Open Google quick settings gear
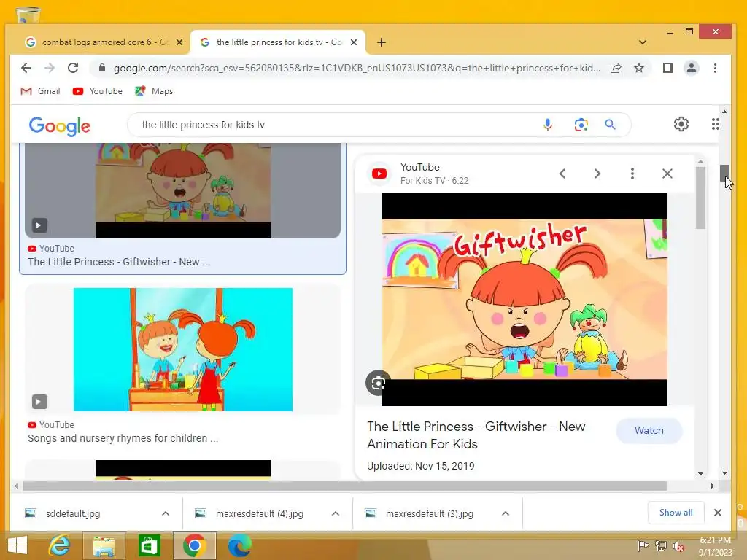This screenshot has height=560, width=747. (681, 124)
